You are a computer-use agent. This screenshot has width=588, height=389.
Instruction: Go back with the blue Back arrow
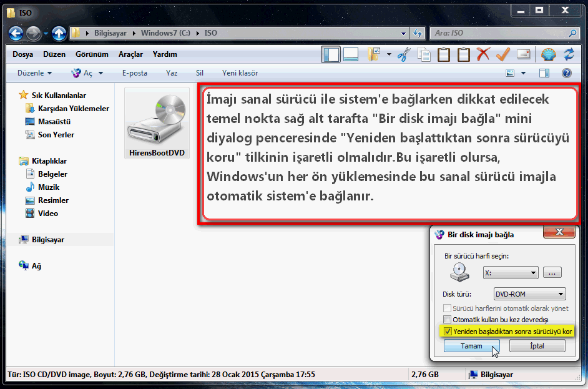[16, 33]
